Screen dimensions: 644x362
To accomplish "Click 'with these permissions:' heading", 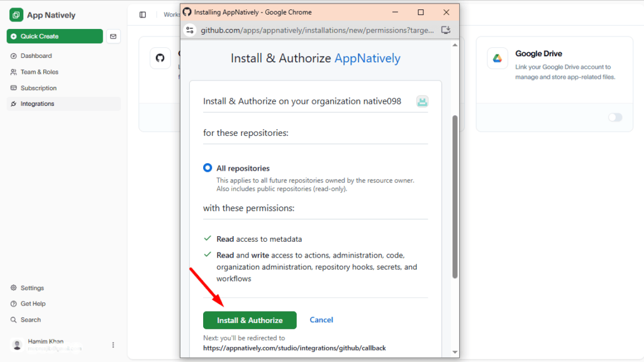I will (248, 208).
